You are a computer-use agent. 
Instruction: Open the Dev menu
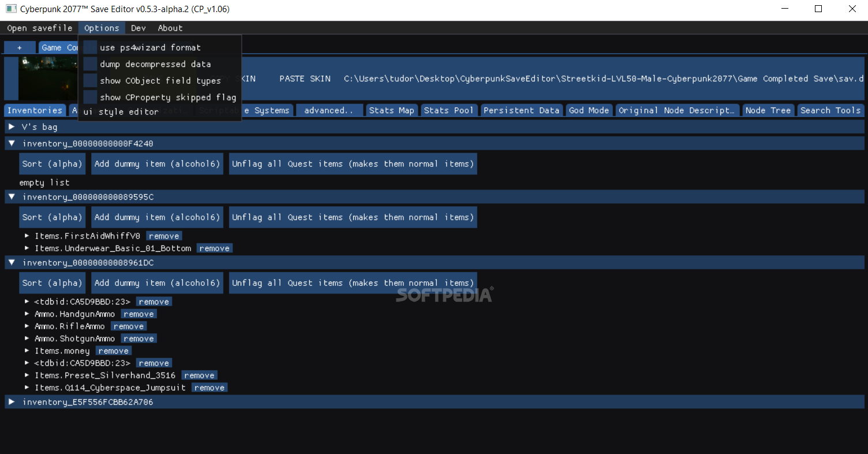[x=139, y=28]
